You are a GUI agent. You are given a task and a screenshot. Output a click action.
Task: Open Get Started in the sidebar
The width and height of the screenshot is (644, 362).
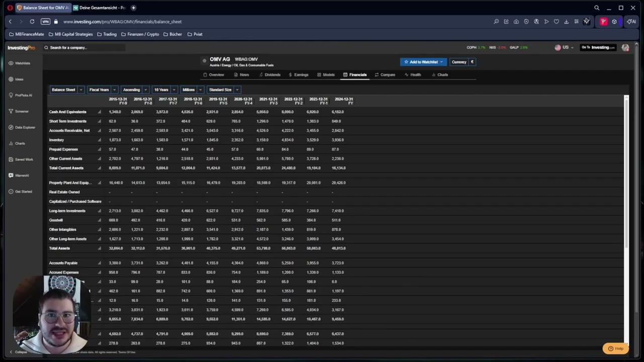click(x=20, y=192)
